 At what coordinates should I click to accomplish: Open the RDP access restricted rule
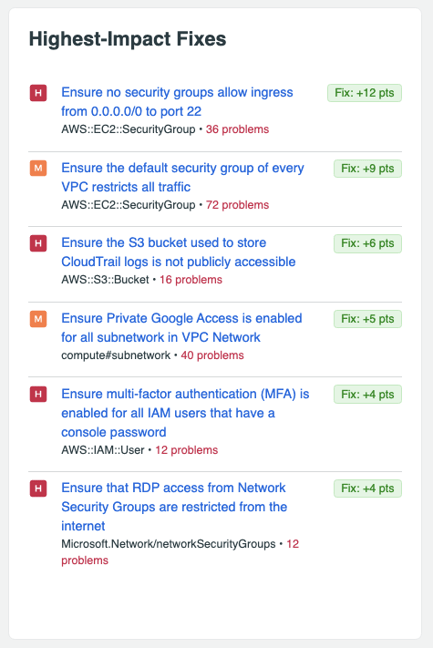174,507
